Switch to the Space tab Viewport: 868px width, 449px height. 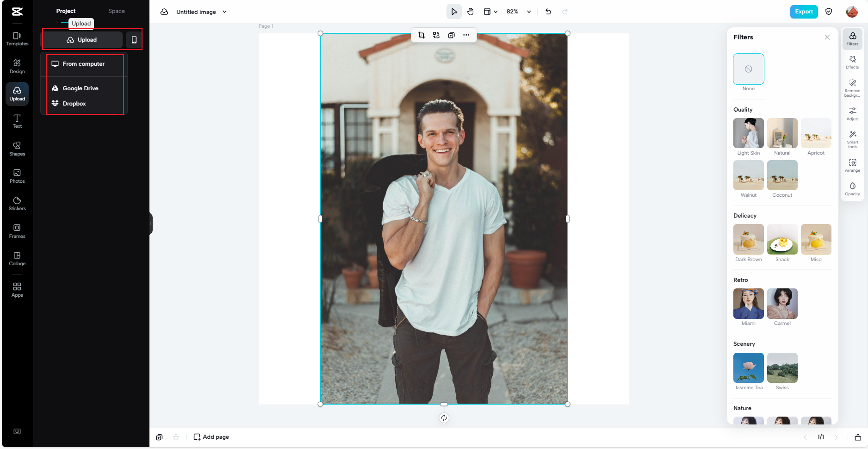click(x=116, y=11)
